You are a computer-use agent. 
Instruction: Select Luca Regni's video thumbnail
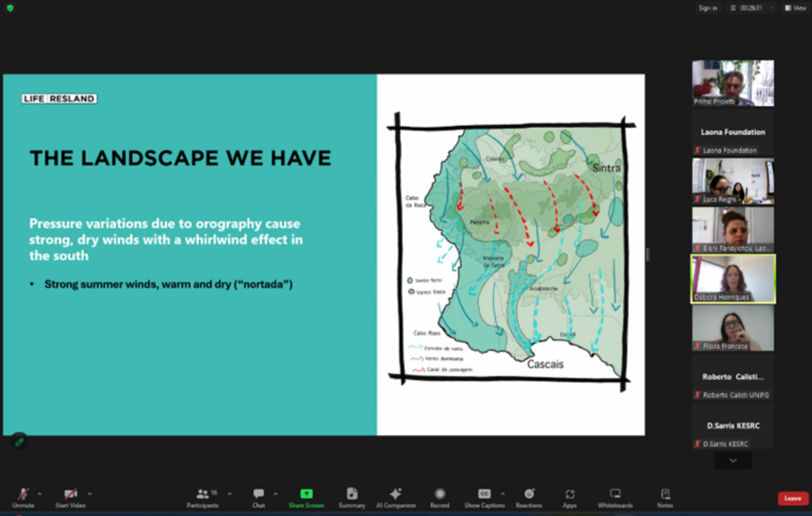coord(733,181)
